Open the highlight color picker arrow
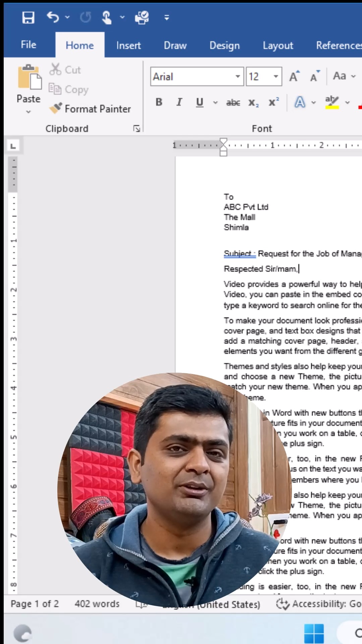 (348, 102)
